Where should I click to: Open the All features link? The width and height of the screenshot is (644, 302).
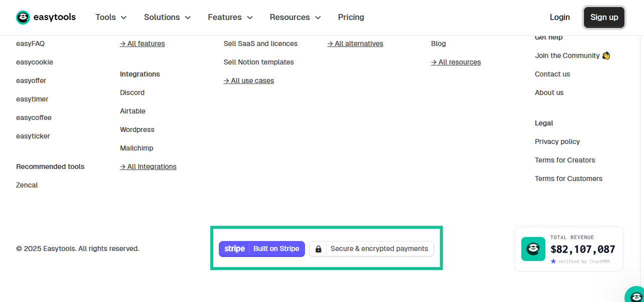pos(142,43)
